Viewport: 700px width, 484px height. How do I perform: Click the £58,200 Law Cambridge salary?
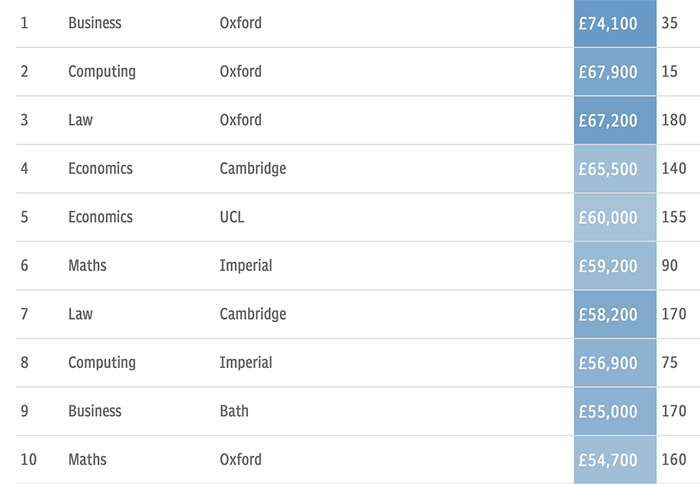click(615, 314)
